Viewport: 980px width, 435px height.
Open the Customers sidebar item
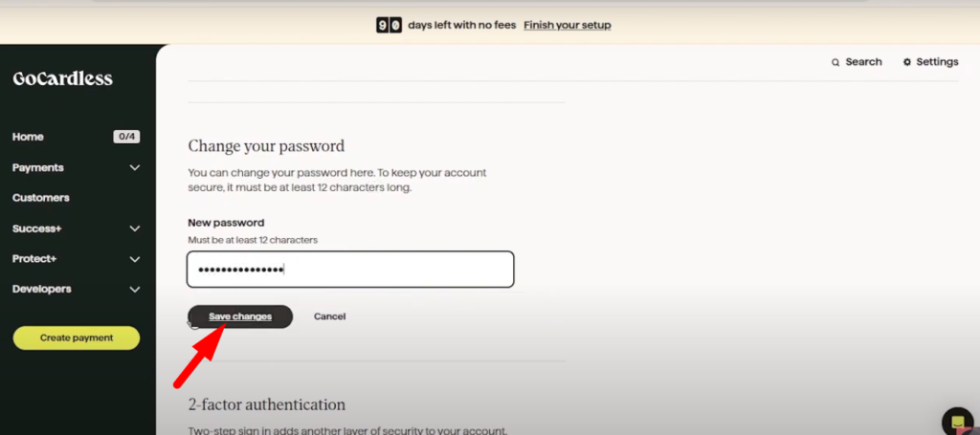coord(40,198)
